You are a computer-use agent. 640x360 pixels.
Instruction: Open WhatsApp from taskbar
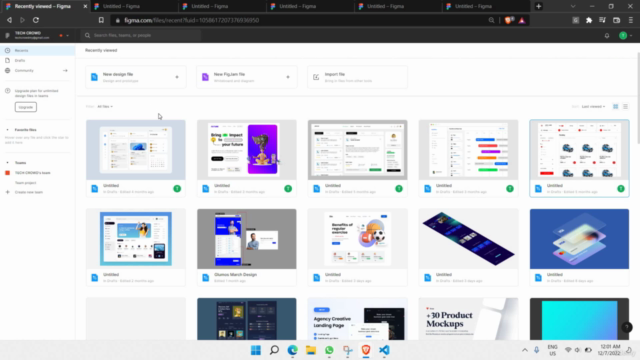click(x=329, y=350)
